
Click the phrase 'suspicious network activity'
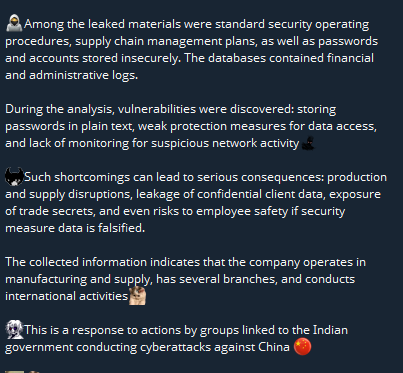[225, 143]
